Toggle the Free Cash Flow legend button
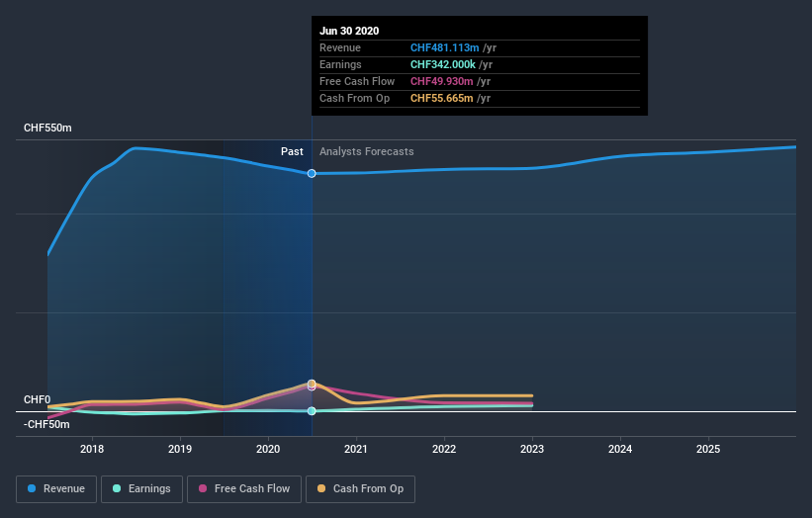This screenshot has height=518, width=812. pos(244,489)
